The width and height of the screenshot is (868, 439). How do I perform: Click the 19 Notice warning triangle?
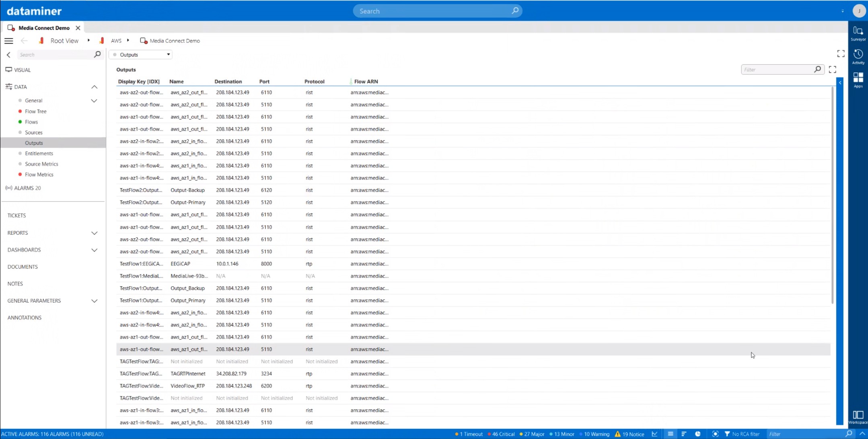tap(618, 434)
